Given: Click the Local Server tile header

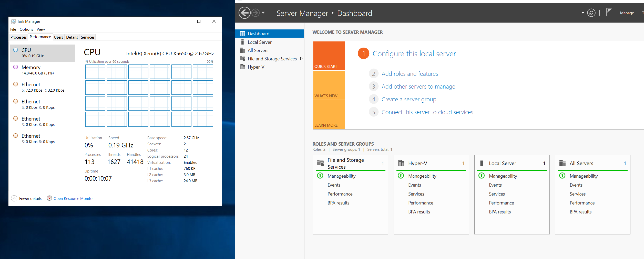Looking at the screenshot, I should [512, 163].
